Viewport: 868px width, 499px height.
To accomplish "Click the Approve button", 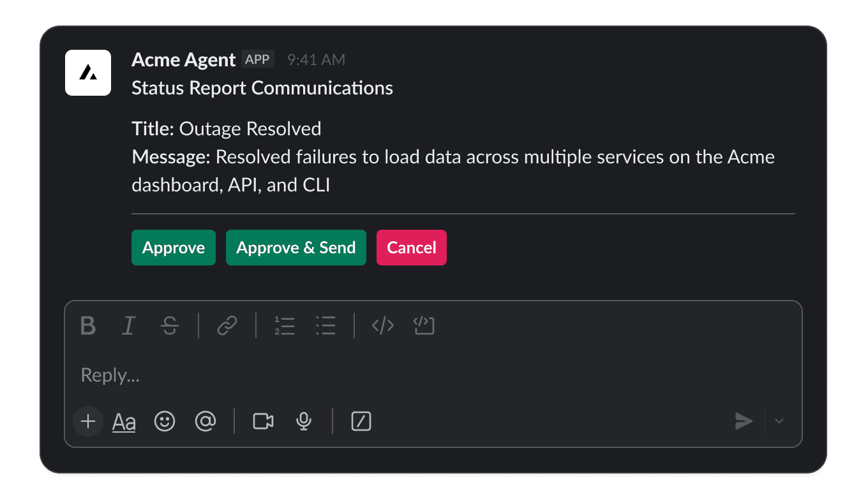I will [174, 248].
